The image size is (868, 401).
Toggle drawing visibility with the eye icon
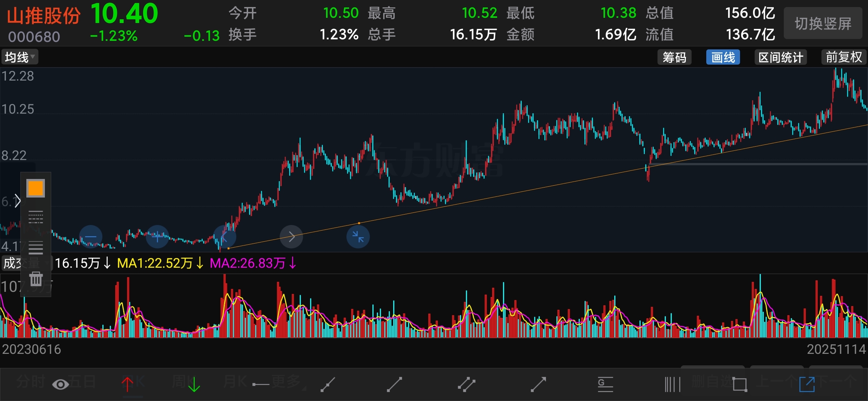click(60, 385)
